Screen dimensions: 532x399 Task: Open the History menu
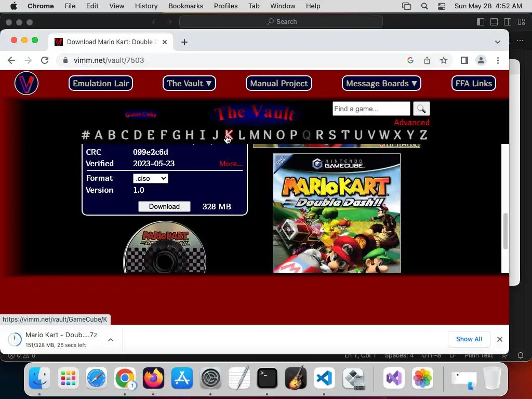pos(146,6)
